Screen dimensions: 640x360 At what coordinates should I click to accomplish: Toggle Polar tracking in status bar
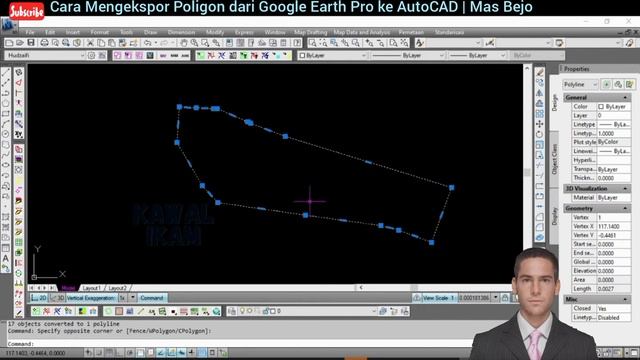(130, 352)
